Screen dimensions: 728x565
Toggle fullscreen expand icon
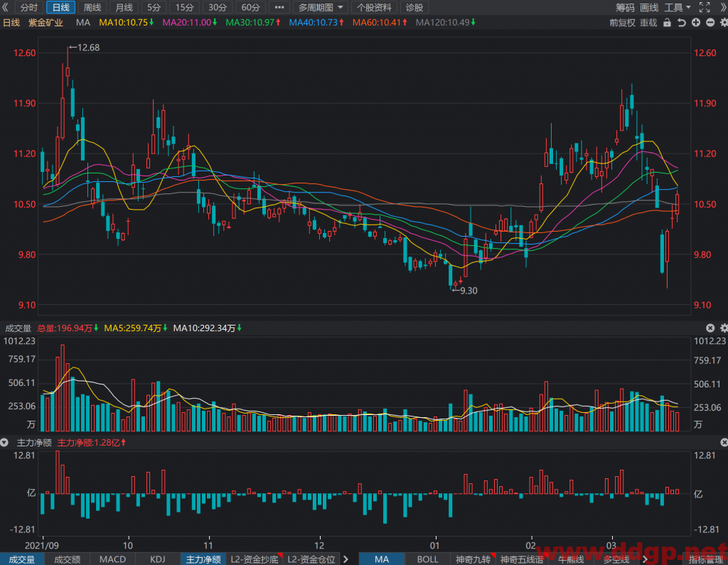pos(705,7)
